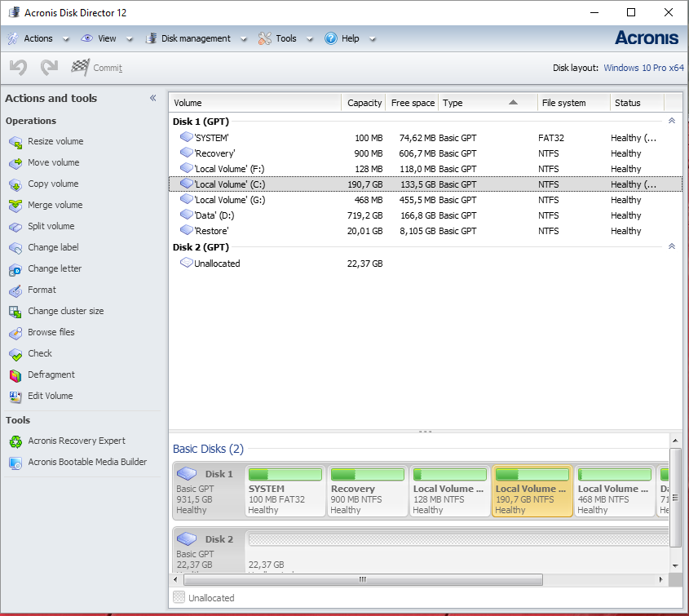Click the volume icon beside 'Recovery' row
This screenshot has height=616, width=689.
[186, 153]
